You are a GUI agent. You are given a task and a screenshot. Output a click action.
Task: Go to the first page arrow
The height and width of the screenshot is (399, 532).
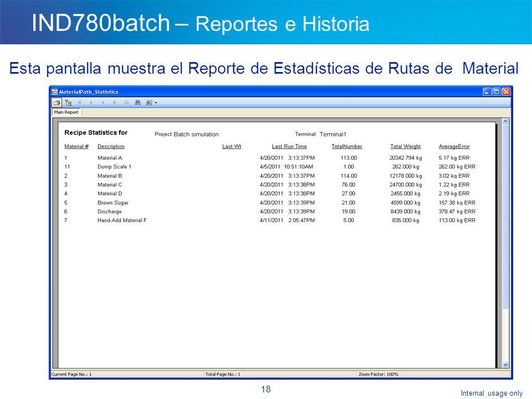79,103
